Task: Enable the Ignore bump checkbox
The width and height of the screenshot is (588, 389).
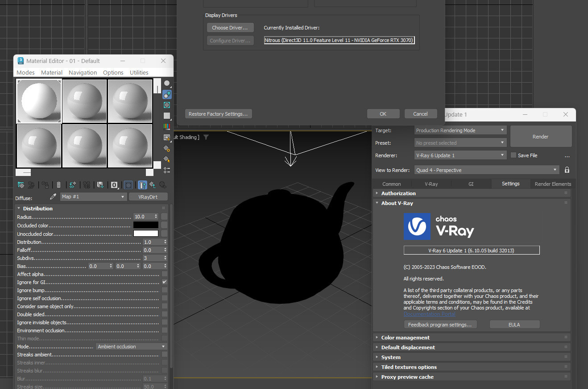Action: tap(165, 290)
